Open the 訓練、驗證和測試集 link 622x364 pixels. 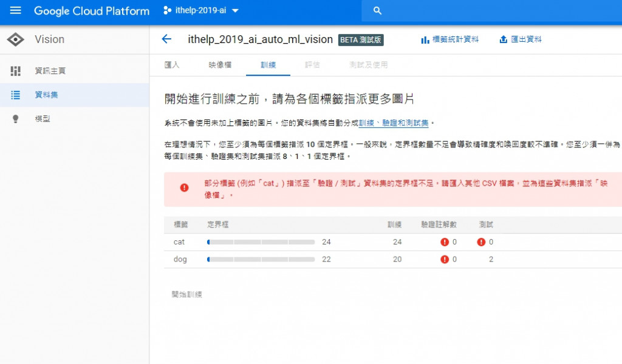tap(394, 123)
